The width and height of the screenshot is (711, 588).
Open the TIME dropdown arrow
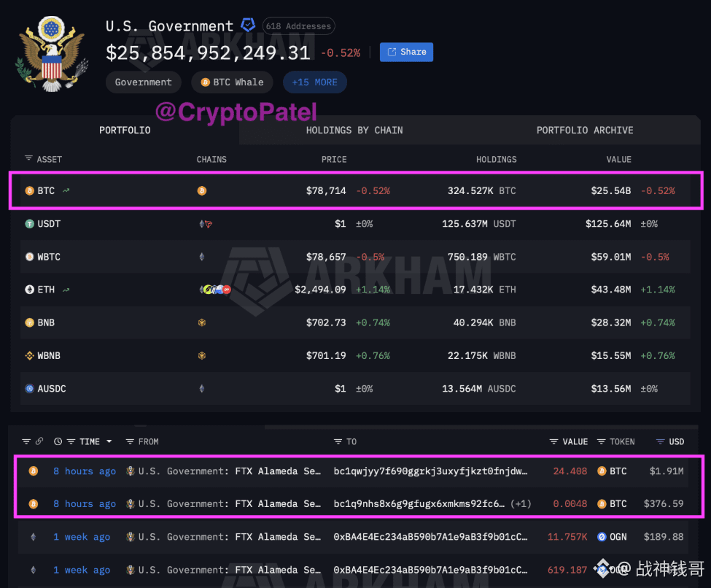(109, 441)
